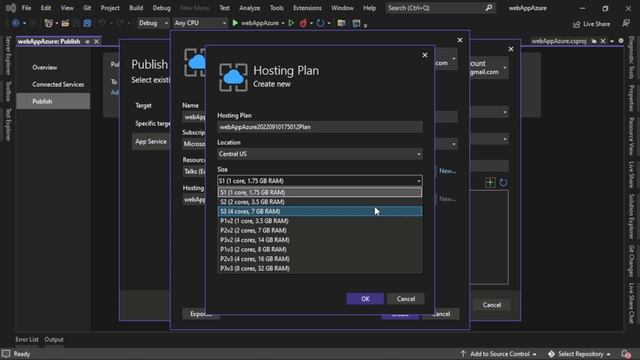
Task: Switch to the Error List tab
Action: click(x=27, y=340)
